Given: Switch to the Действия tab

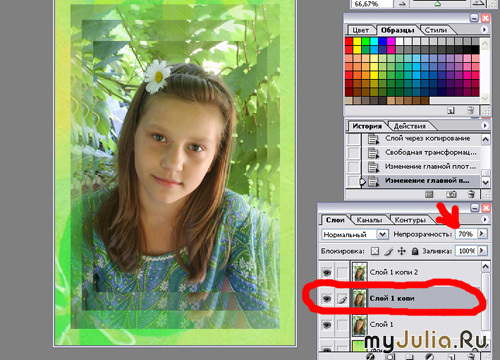Looking at the screenshot, I should pyautogui.click(x=410, y=126).
